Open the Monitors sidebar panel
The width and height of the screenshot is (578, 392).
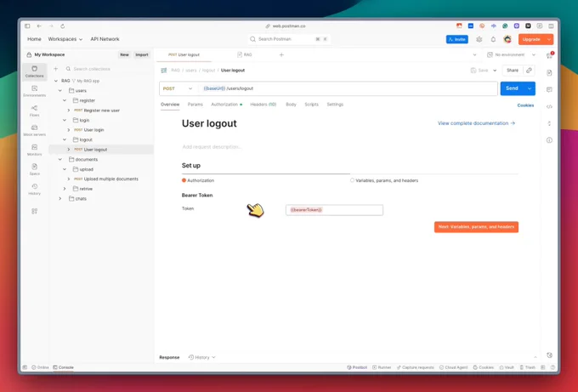pos(34,149)
